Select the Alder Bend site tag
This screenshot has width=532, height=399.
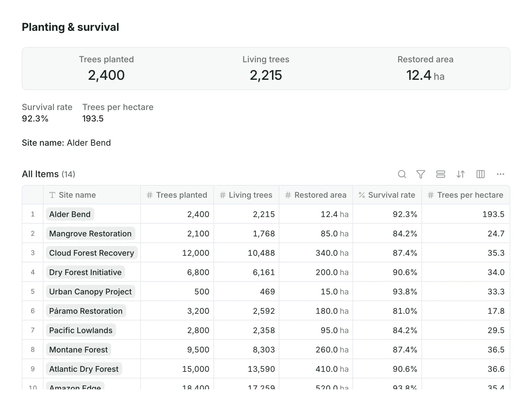tap(70, 214)
